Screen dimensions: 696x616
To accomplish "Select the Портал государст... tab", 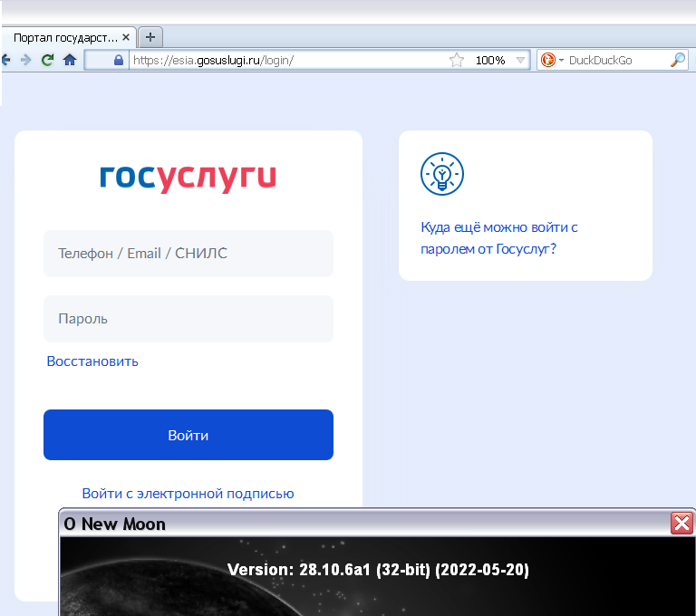I will point(65,38).
